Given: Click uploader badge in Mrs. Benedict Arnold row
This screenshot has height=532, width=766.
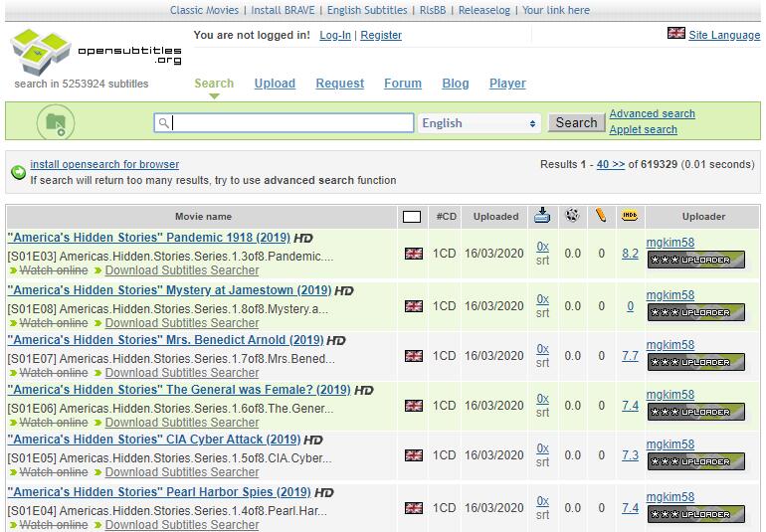Looking at the screenshot, I should [696, 363].
